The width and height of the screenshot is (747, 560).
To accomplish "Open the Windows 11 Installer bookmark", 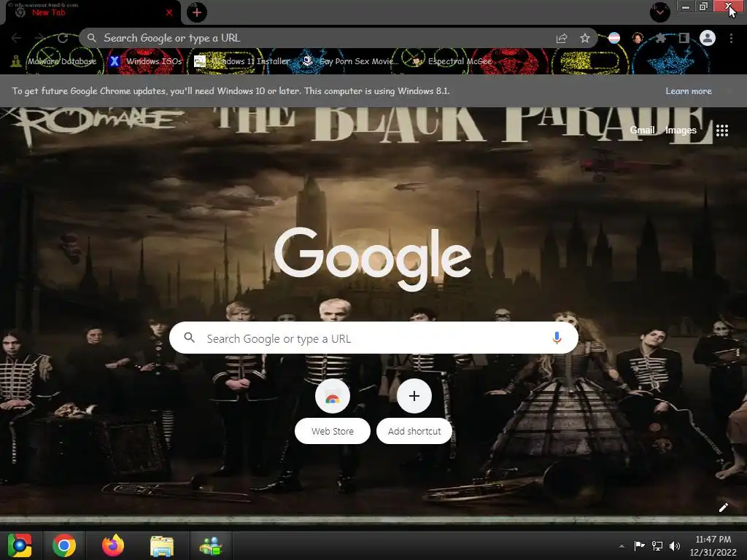I will click(242, 61).
